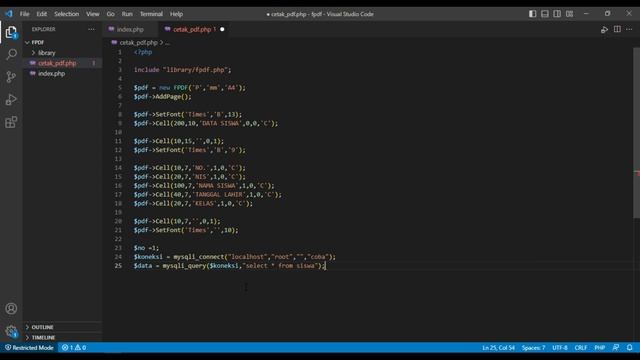Change line ending via CRLF
640x360 pixels.
point(580,348)
